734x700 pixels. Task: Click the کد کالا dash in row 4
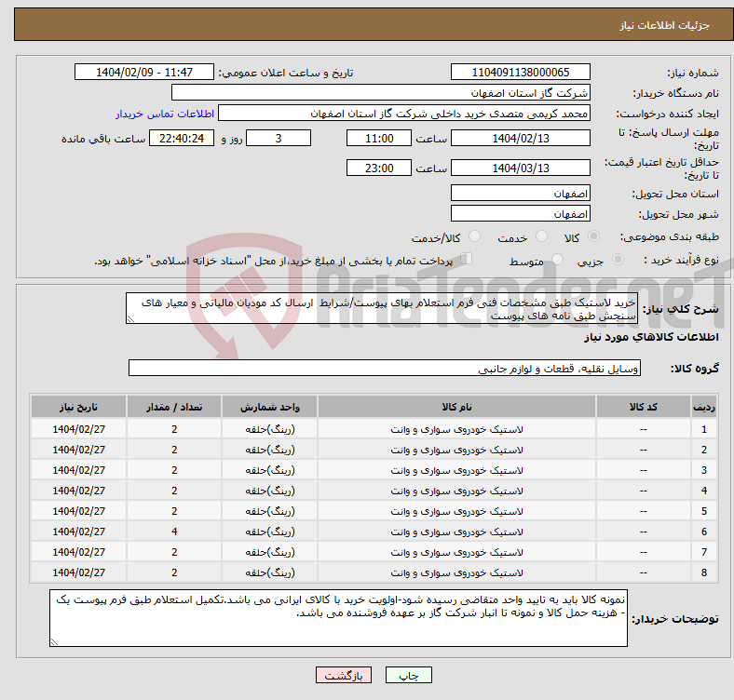pyautogui.click(x=644, y=491)
